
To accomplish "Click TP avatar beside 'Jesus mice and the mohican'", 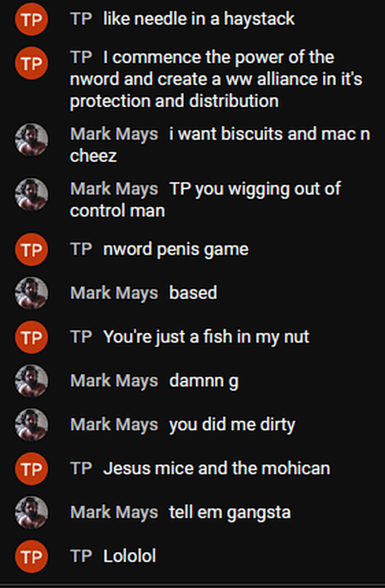I will pyautogui.click(x=32, y=469).
